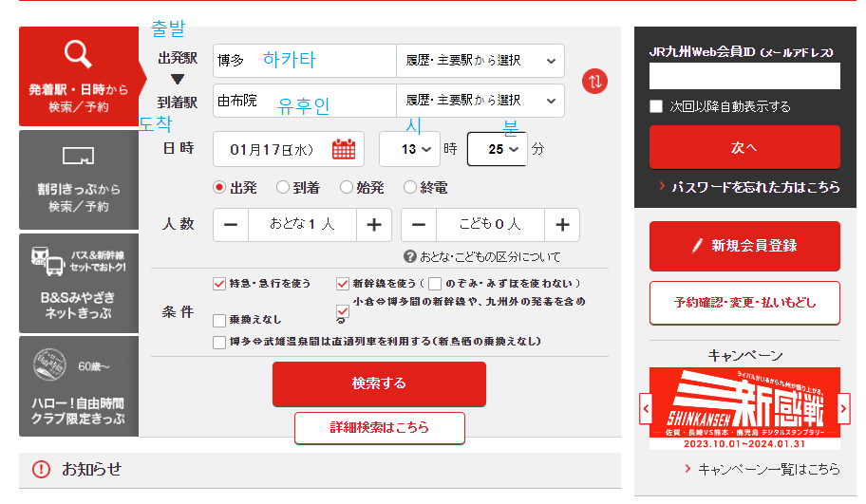The width and height of the screenshot is (866, 504).
Task: Decrease child count with minus button
Action: 419,225
